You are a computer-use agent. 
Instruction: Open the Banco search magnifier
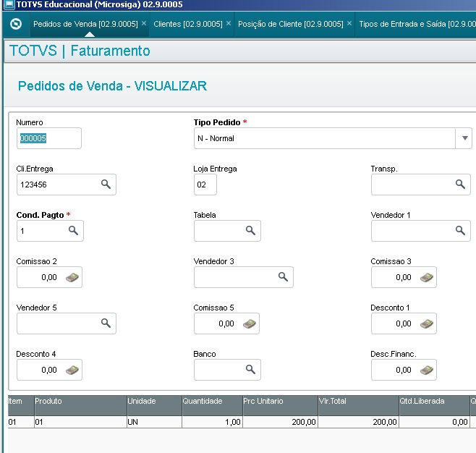250,369
